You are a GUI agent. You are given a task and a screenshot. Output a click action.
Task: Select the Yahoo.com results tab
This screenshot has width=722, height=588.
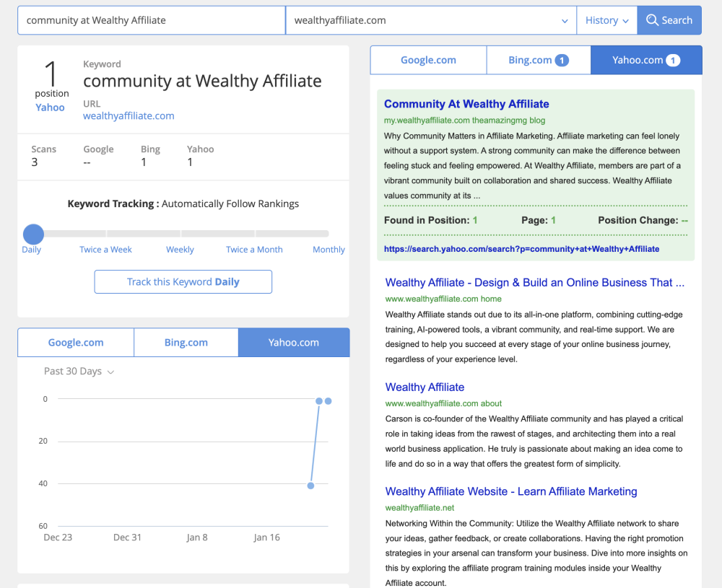point(646,60)
